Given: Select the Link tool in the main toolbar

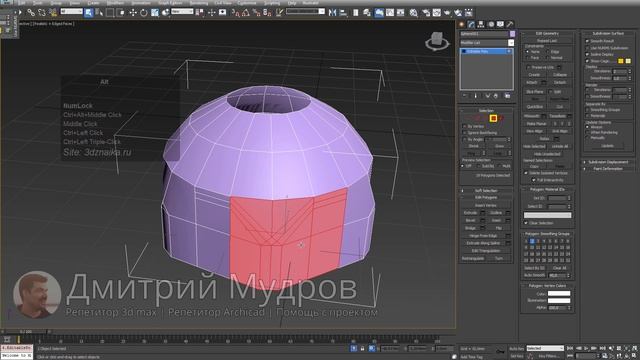Looking at the screenshot, I should tap(31, 13).
